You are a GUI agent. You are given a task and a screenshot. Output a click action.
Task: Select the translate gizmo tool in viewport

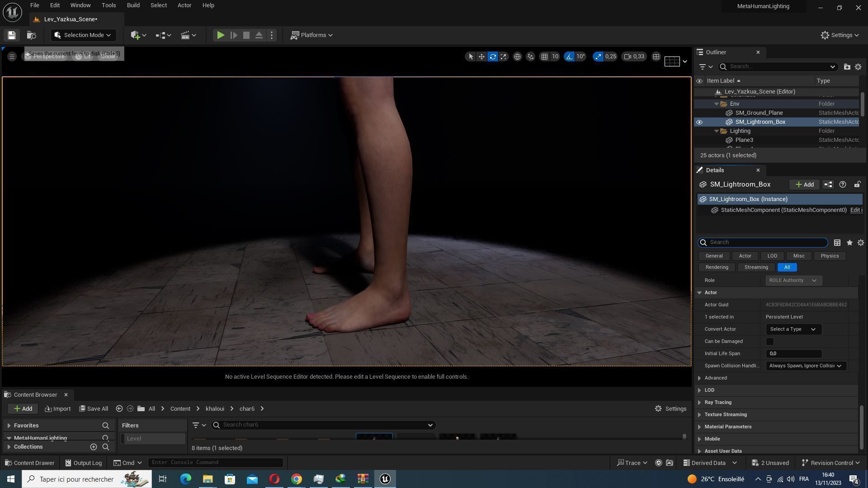pyautogui.click(x=481, y=56)
